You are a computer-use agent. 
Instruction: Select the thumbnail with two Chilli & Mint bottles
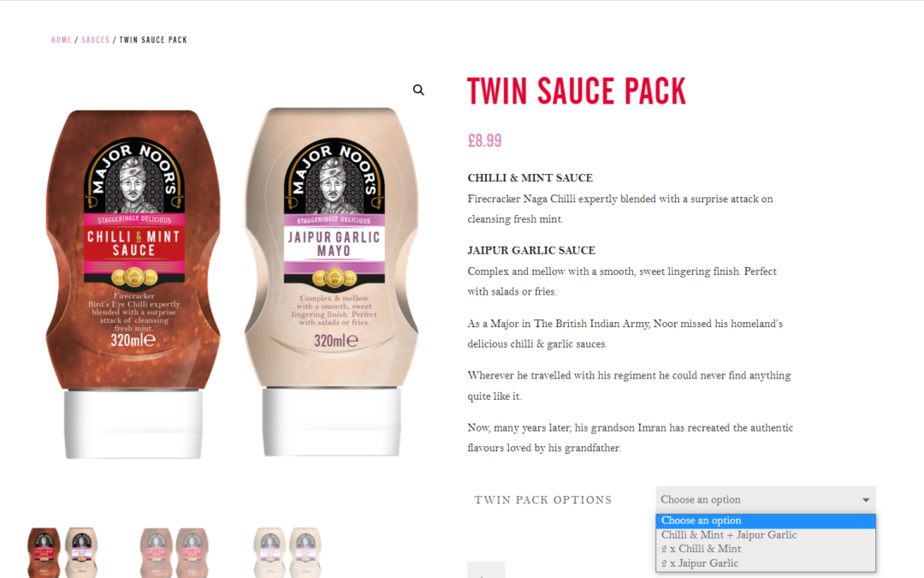(175, 552)
